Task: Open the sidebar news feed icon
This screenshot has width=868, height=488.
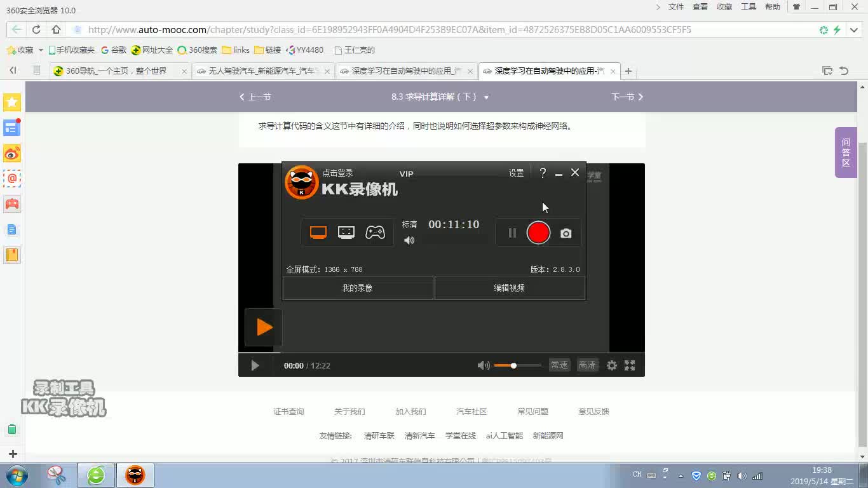Action: pyautogui.click(x=12, y=128)
